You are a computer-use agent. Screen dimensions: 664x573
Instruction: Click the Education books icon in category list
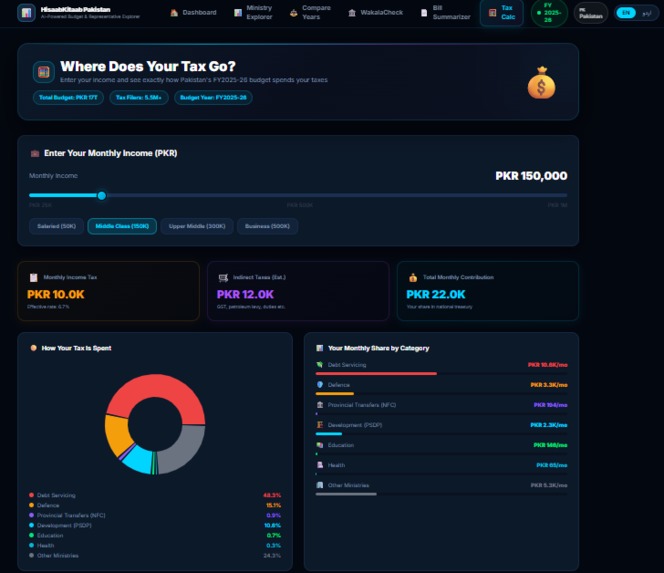coord(320,445)
